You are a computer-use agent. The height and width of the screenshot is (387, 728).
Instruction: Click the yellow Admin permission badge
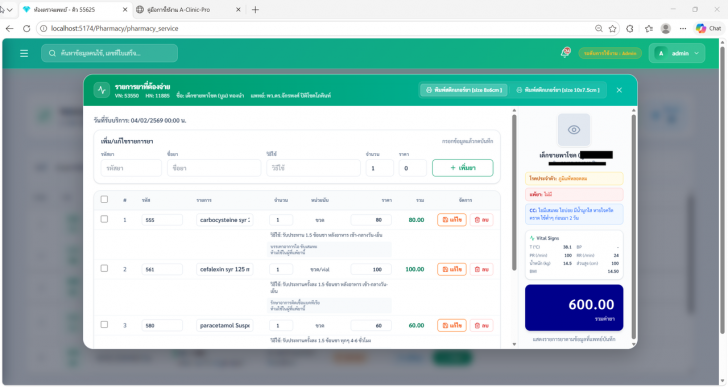pos(610,53)
